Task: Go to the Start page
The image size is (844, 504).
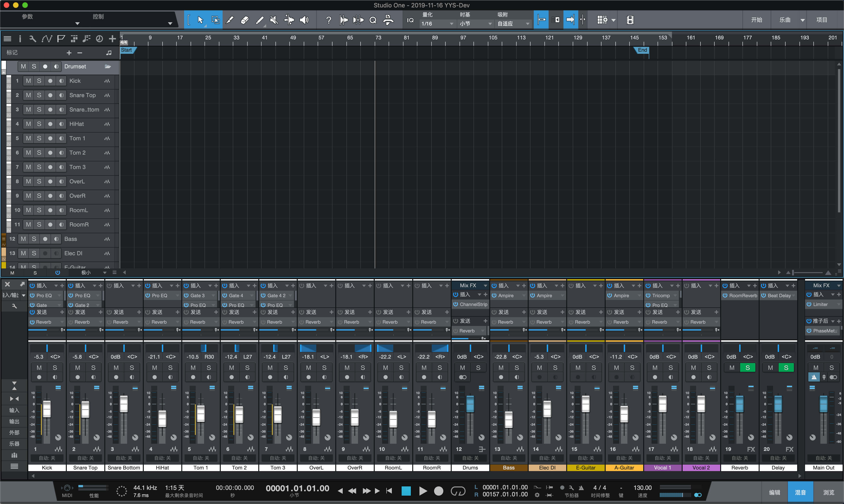Action: pyautogui.click(x=756, y=20)
